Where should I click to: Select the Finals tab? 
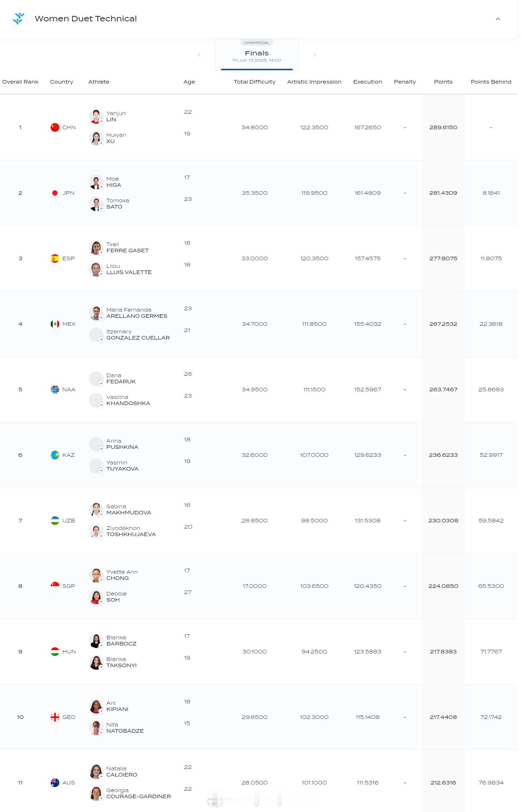tap(257, 55)
